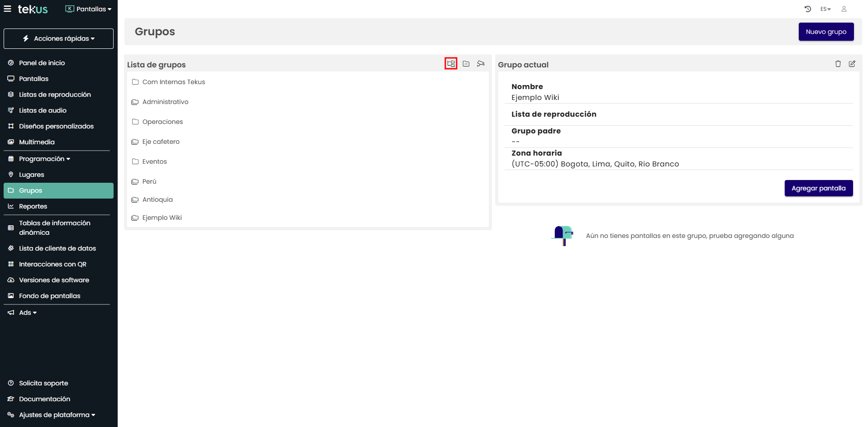Click the camera icon in Lista de grupos

pos(481,64)
